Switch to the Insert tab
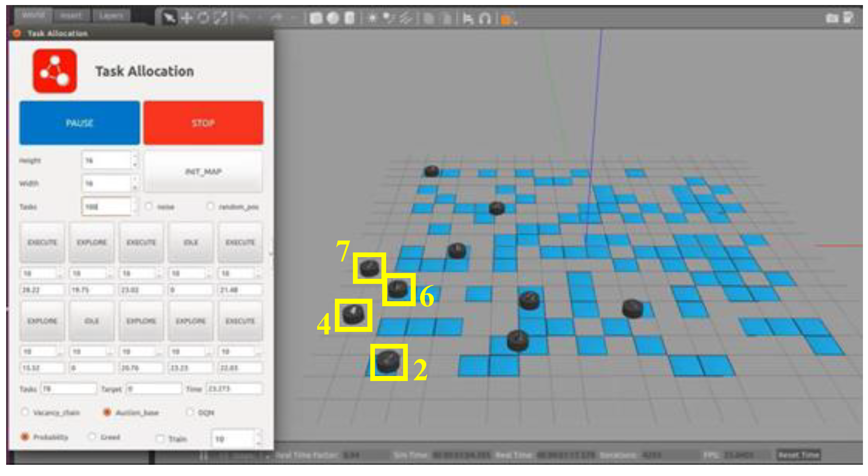 (x=70, y=16)
